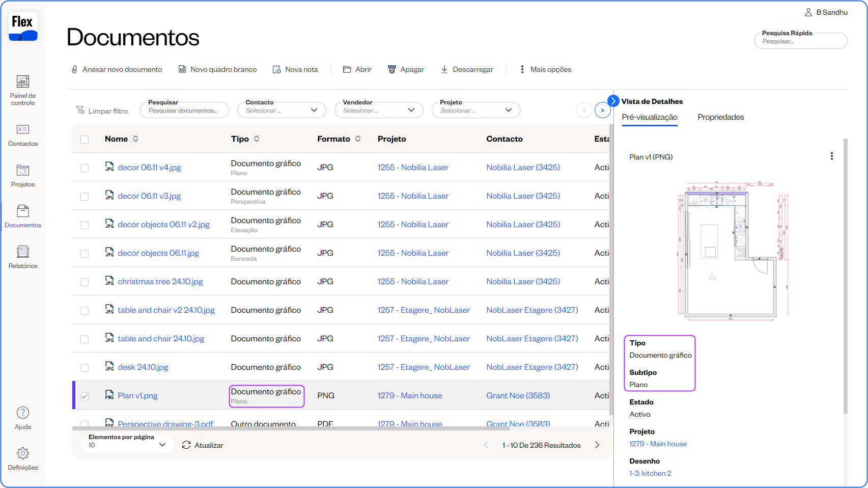The height and width of the screenshot is (488, 868).
Task: Open the three-dot menu beside Plan v1 (PNG)
Action: point(831,156)
